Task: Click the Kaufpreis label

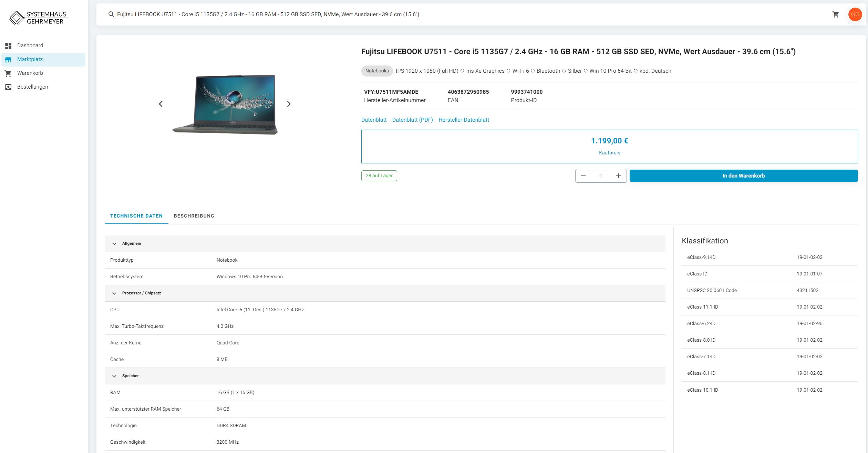Action: click(x=609, y=153)
